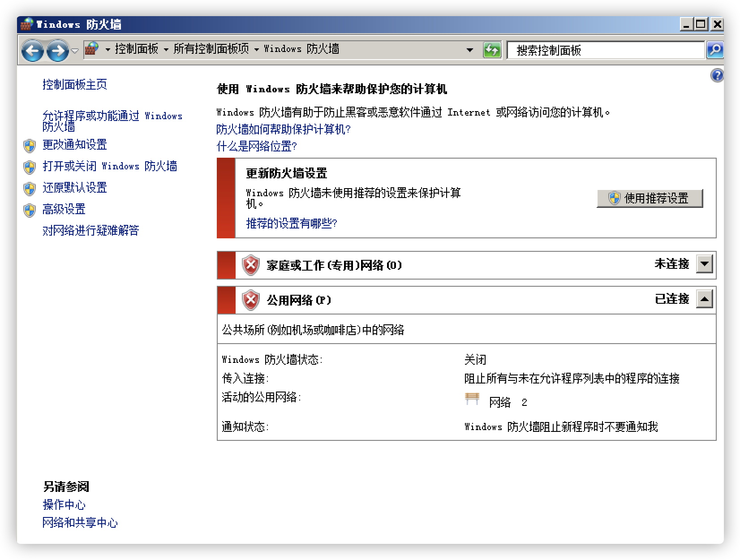The image size is (740, 560).
Task: Expand dropdown arrow before 控制面板 breadcrumb
Action: (x=108, y=49)
